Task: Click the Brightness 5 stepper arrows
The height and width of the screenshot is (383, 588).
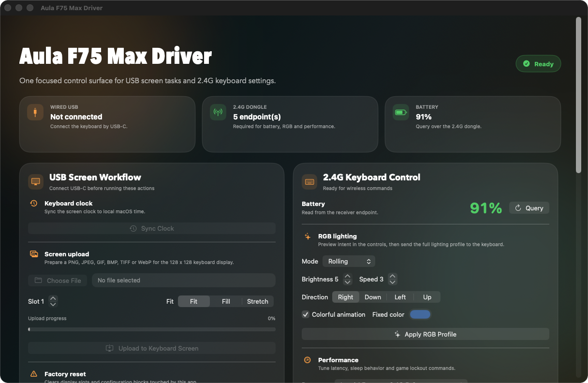Action: [347, 279]
